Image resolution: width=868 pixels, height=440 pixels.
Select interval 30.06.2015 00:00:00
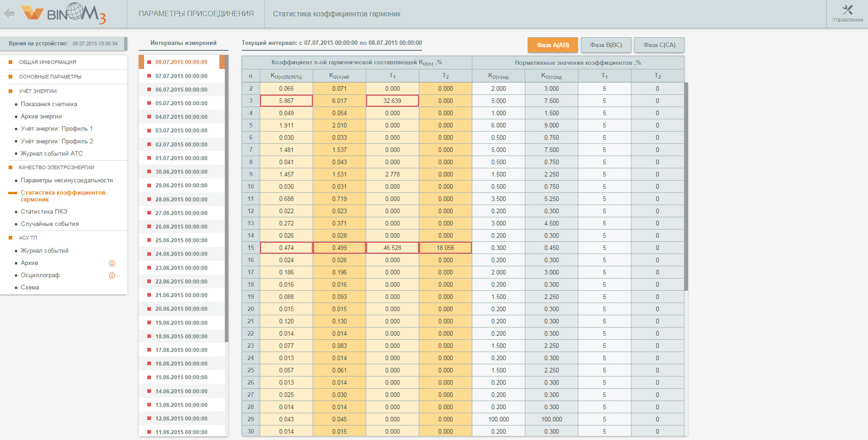181,171
